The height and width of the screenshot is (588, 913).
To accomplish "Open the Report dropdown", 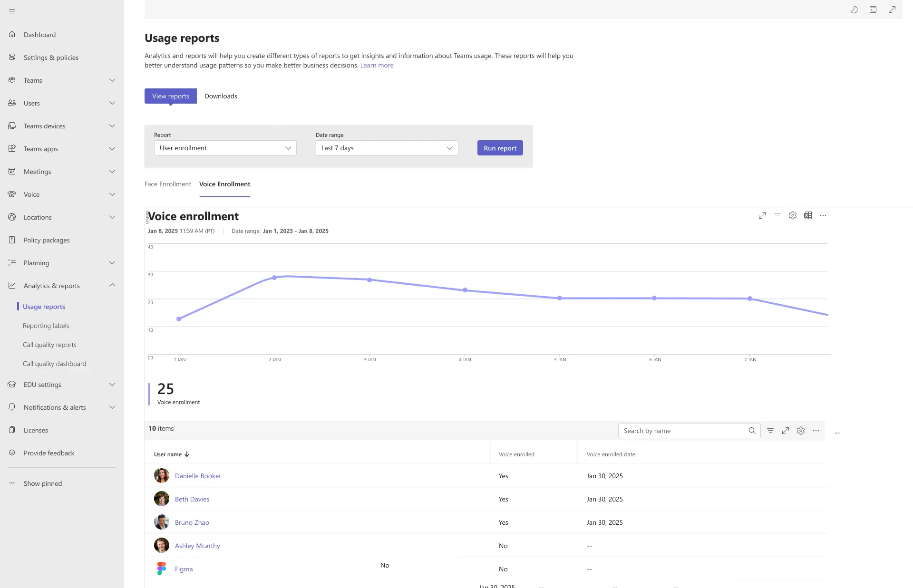I will (225, 148).
